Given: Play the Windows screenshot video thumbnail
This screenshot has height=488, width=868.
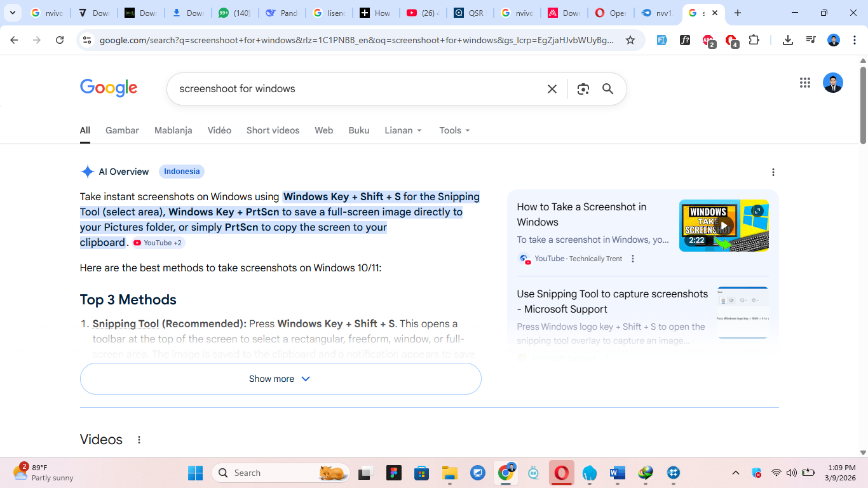Looking at the screenshot, I should click(724, 226).
